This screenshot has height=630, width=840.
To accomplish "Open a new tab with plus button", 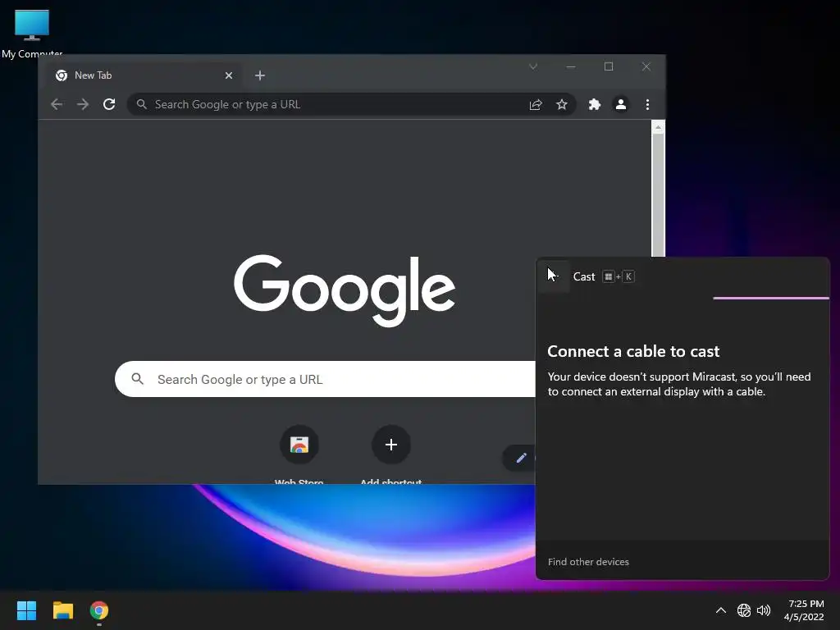I will (260, 75).
